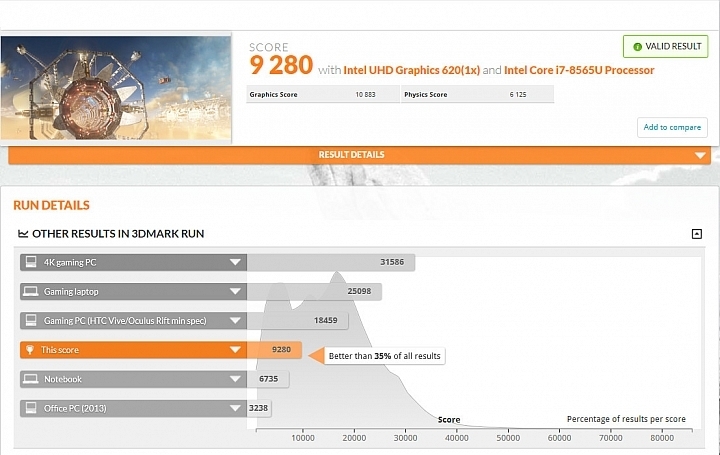Expand the 4K gaming PC dropdown arrow

tap(235, 262)
